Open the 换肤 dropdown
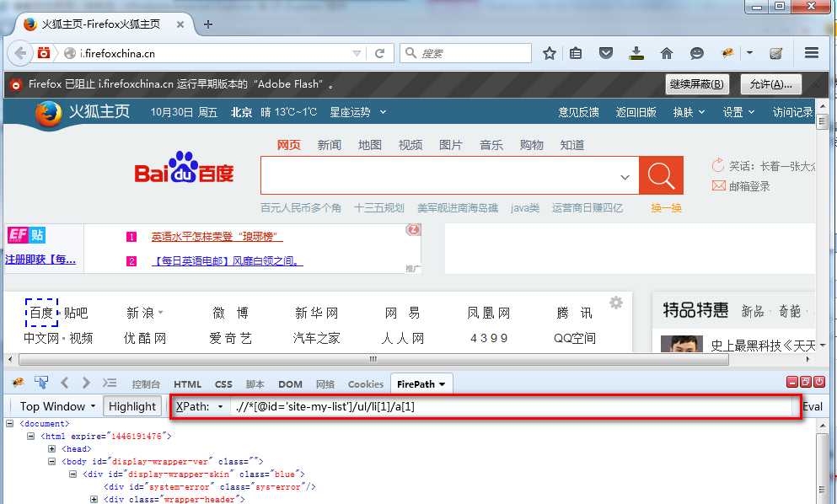This screenshot has height=504, width=837. pyautogui.click(x=701, y=112)
